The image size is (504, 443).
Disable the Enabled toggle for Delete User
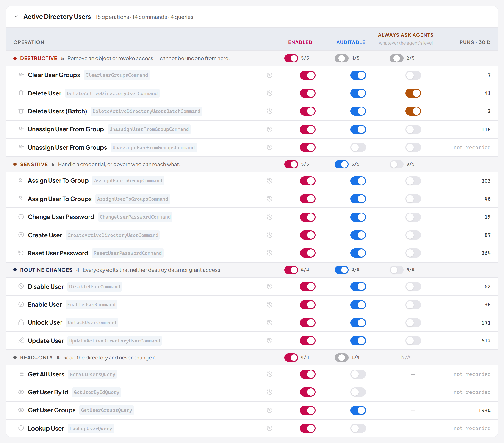coord(307,93)
